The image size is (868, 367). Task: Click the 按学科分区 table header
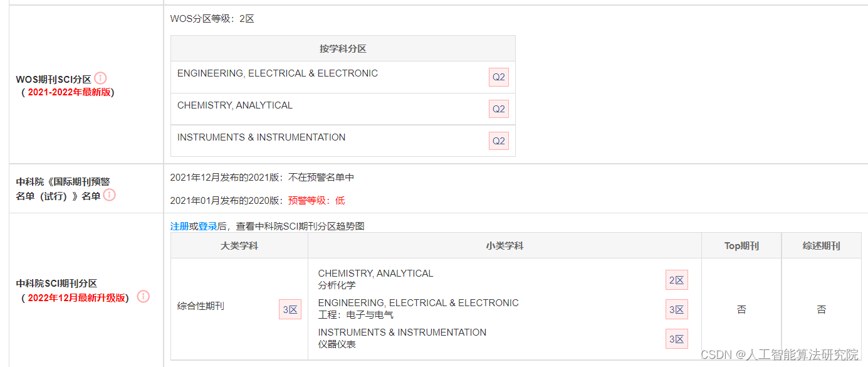[x=343, y=49]
